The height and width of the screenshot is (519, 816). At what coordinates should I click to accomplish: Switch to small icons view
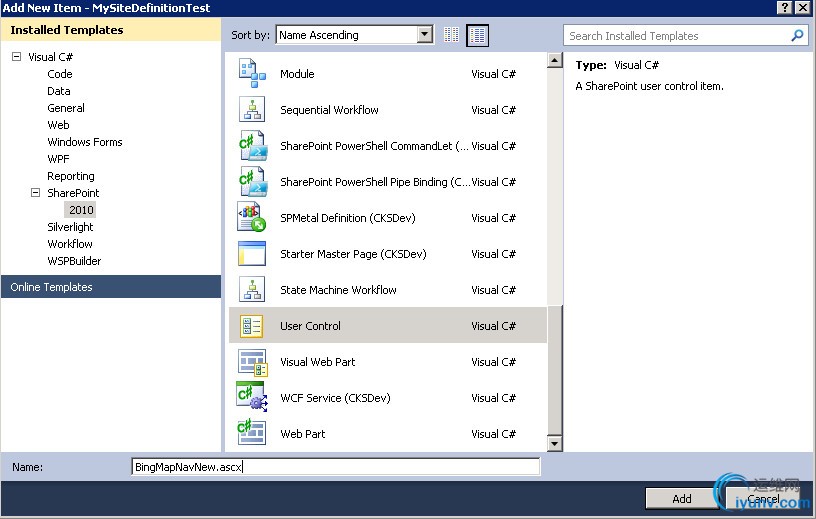(451, 35)
